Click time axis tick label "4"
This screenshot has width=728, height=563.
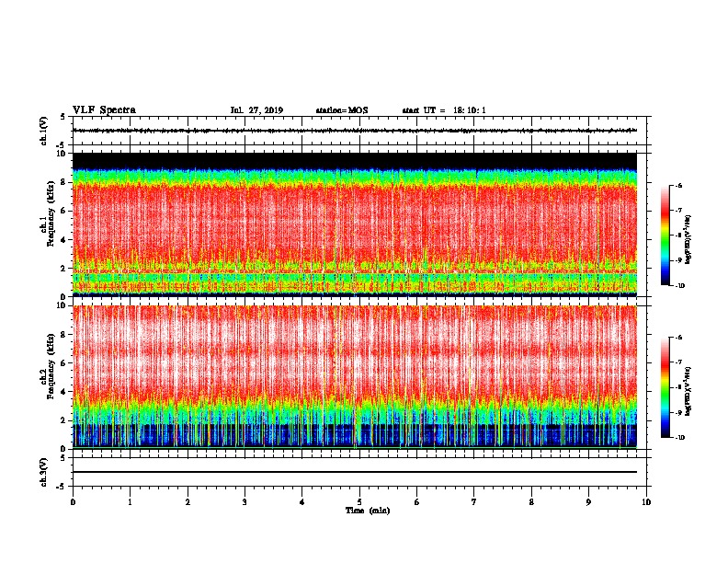click(x=302, y=502)
